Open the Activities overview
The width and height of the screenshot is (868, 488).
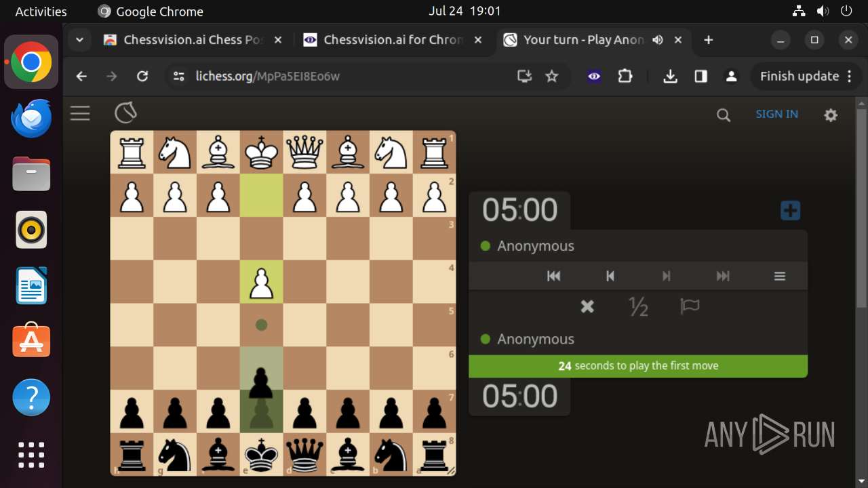point(41,12)
